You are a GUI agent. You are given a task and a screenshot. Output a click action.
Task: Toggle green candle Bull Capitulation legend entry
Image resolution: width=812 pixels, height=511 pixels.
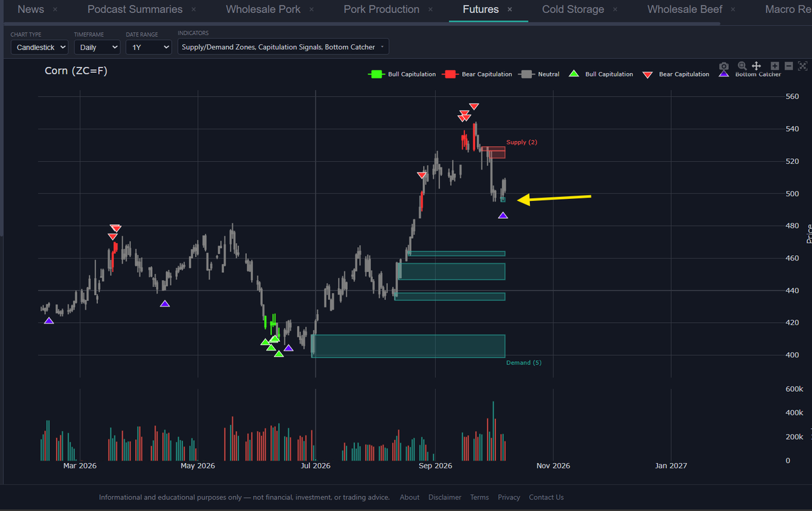pyautogui.click(x=402, y=74)
